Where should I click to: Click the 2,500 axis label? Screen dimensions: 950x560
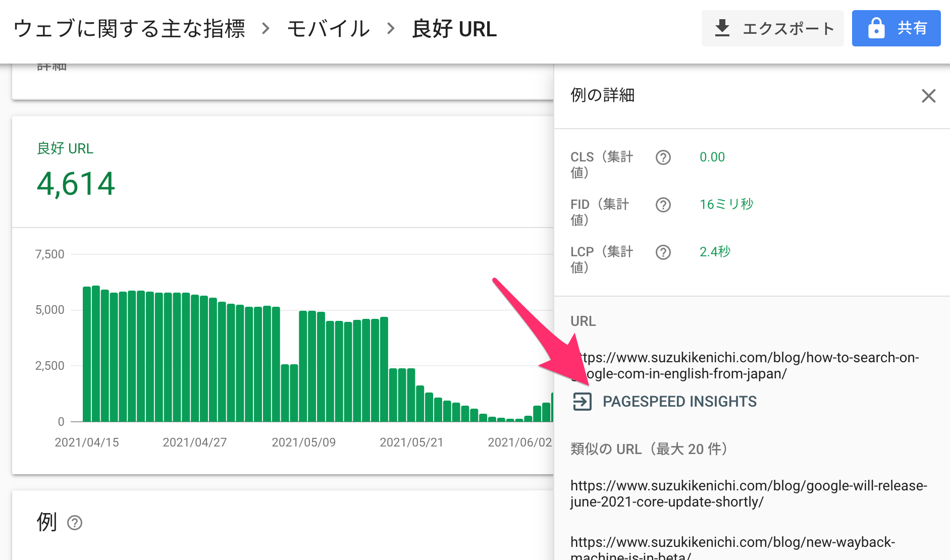tap(49, 366)
